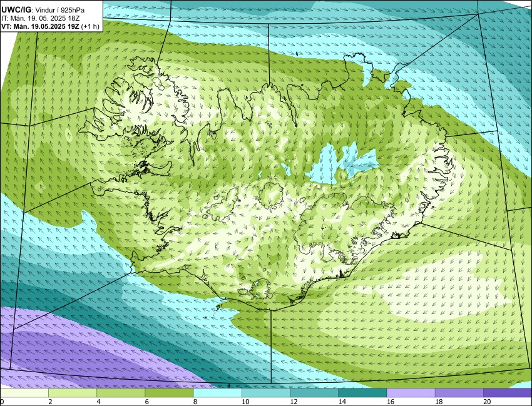Click the legend label '14'
This screenshot has height=406, width=532.
[x=342, y=402]
